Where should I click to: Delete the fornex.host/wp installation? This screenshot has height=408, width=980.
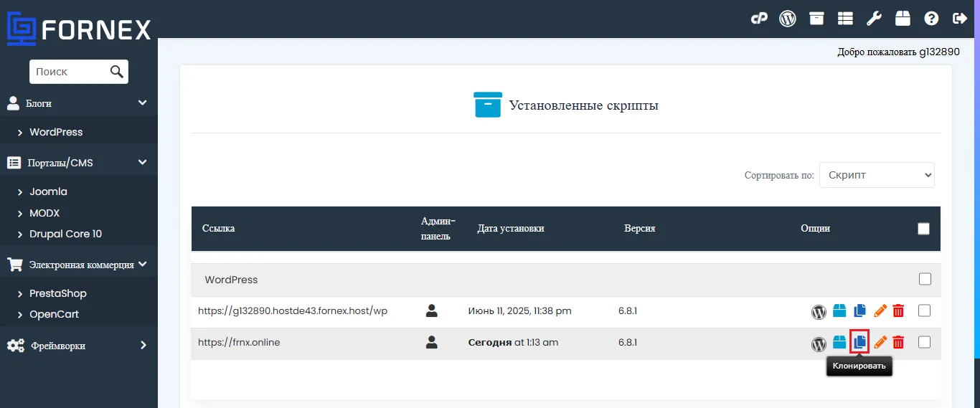898,311
